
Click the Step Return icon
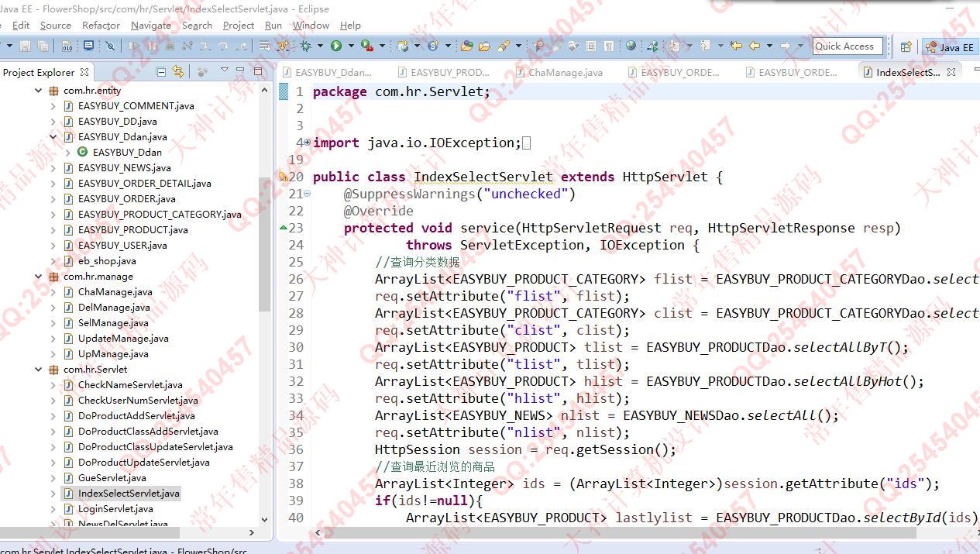point(242,46)
